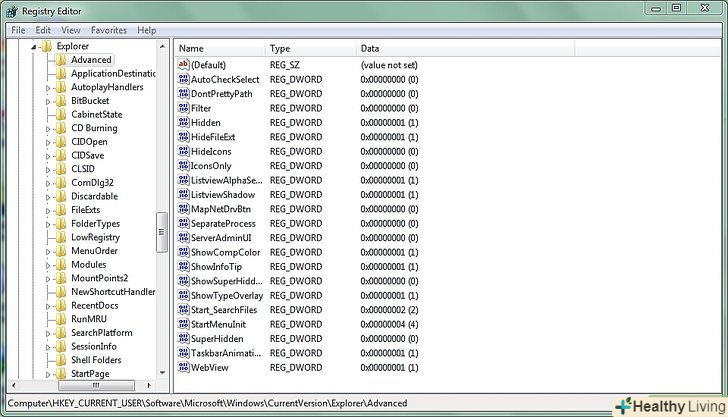Click the Start_SearchFiles DWORD icon

[x=183, y=309]
